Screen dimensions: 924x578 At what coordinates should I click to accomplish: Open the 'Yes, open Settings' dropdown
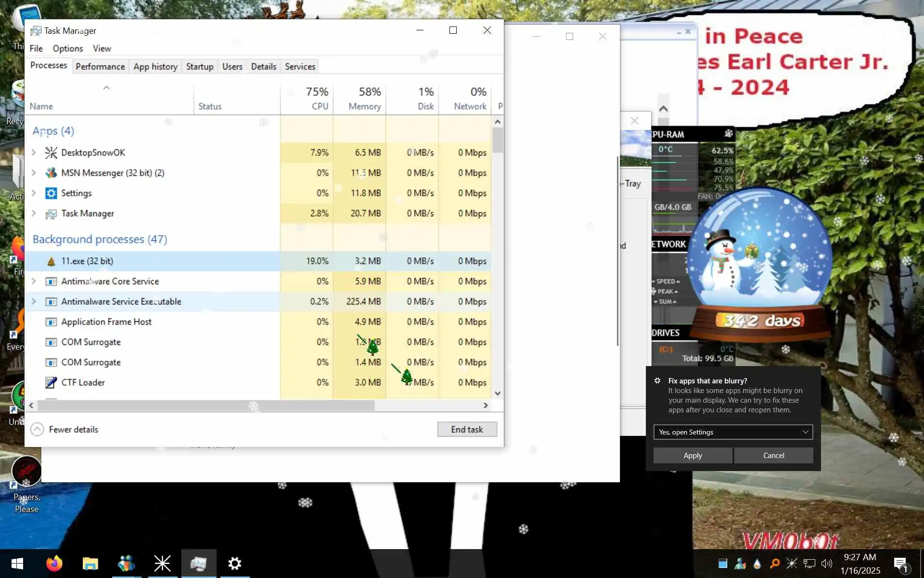pos(732,432)
